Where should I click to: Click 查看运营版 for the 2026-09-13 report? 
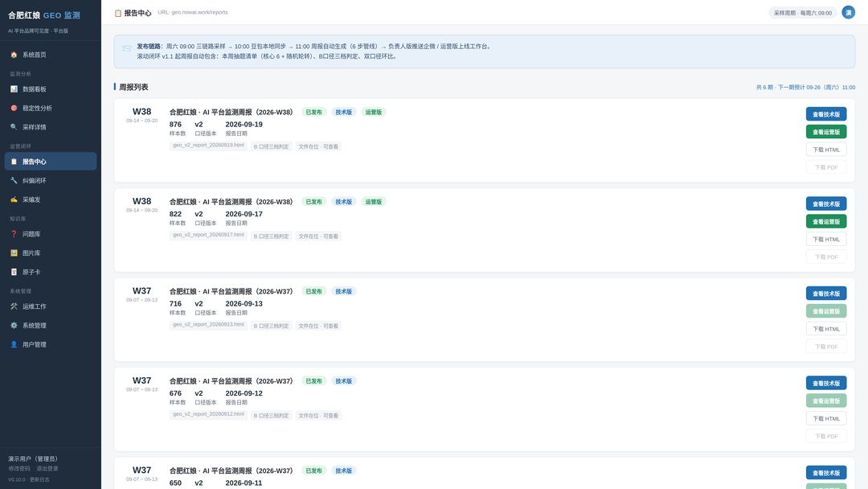click(826, 311)
